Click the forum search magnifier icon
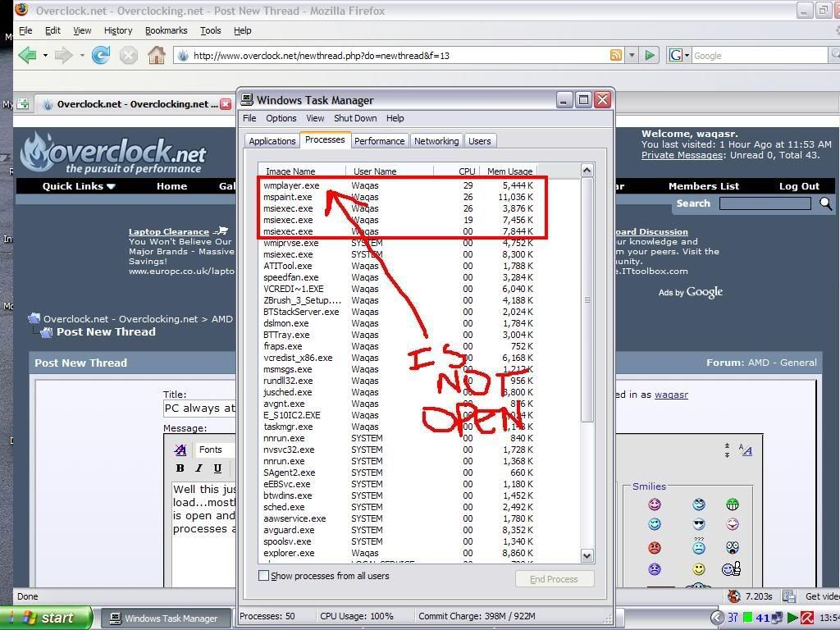840x630 pixels. [825, 203]
